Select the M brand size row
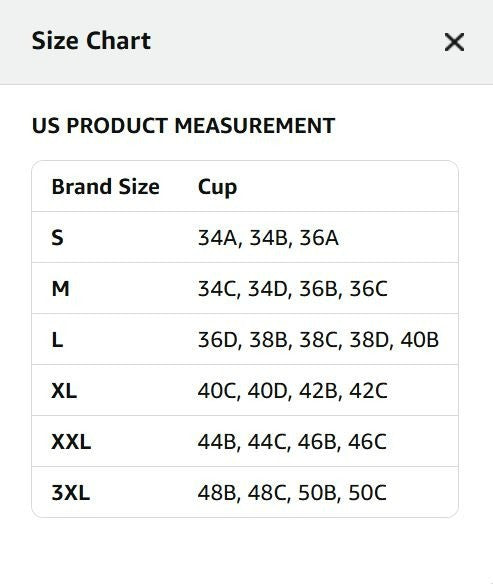Screen dimensions: 493x584 (245, 288)
